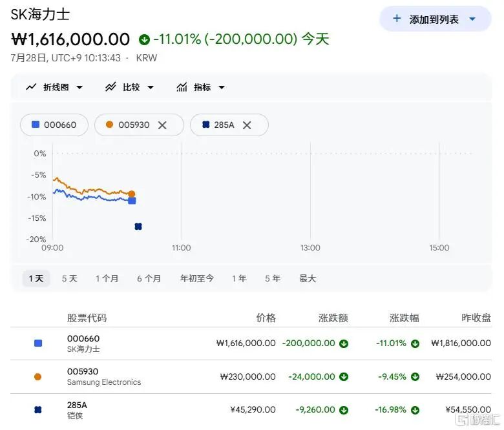
Task: Remove the 285A comparison chip
Action: click(x=247, y=125)
